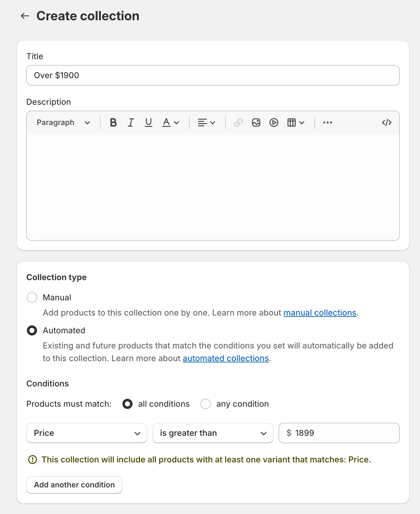Insert a video into the description
Image resolution: width=420 pixels, height=514 pixels.
coord(274,122)
